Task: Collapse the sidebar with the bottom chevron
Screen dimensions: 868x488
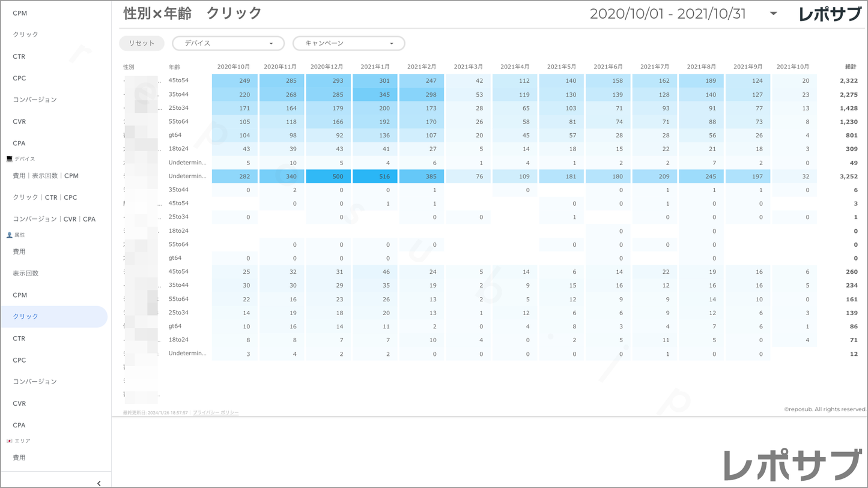Action: 99,483
